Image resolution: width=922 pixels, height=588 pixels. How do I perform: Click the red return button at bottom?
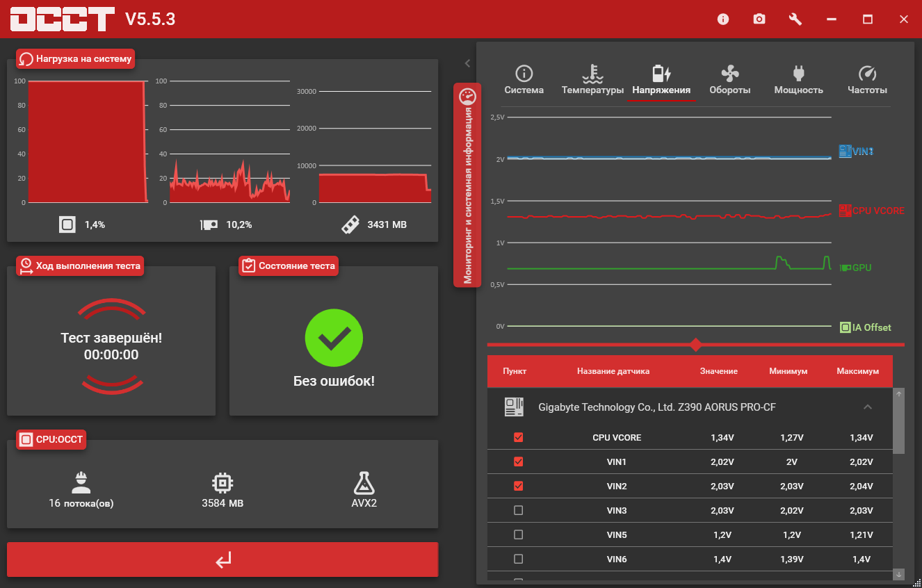pos(223,560)
